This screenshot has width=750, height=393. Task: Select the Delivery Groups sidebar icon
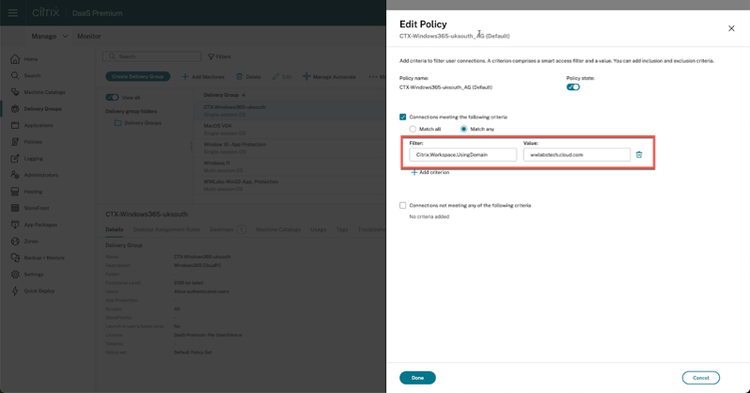(x=15, y=109)
